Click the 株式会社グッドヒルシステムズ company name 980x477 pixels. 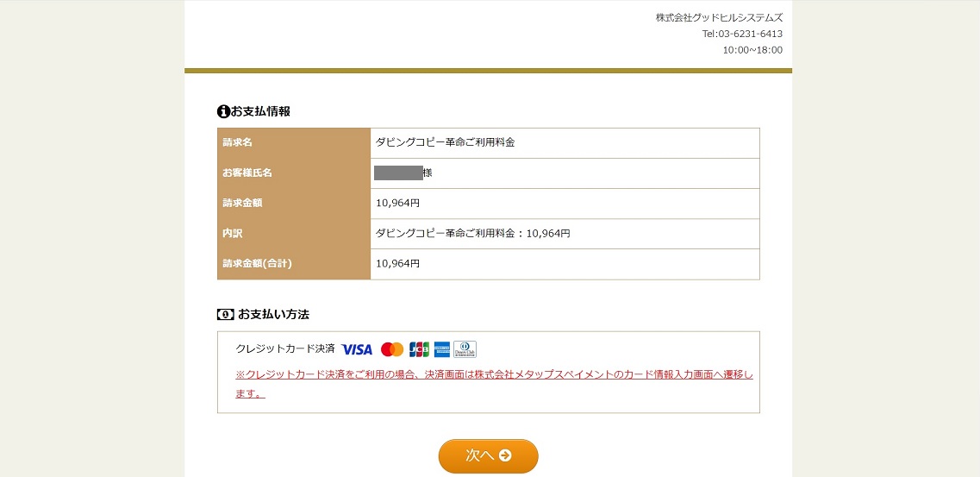pos(720,17)
